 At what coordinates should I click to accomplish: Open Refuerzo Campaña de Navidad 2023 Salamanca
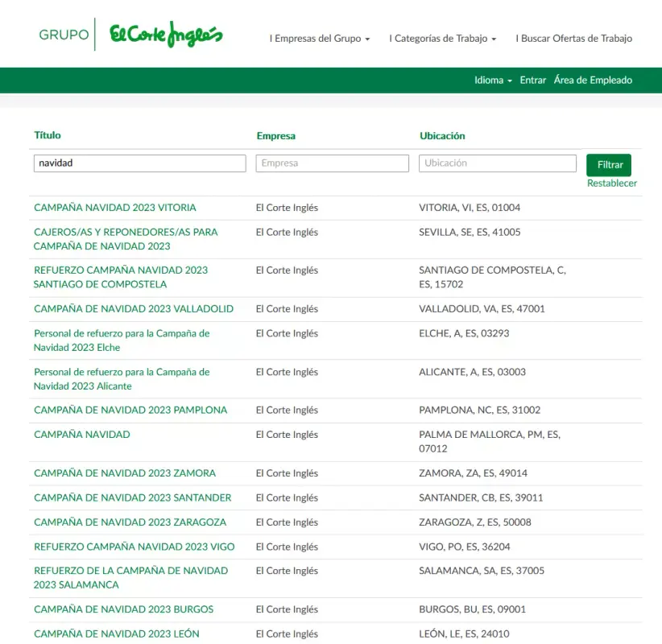[131, 578]
